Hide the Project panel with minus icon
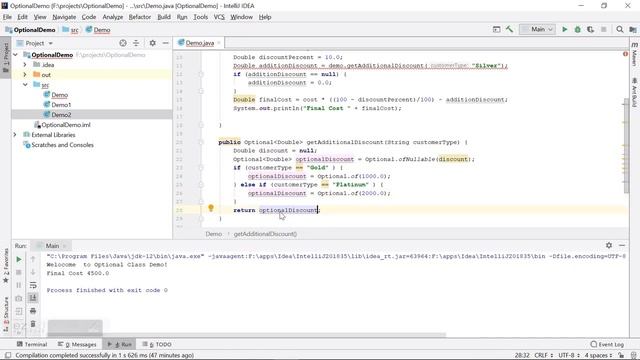Screen dimensions: 640x360 [165, 43]
